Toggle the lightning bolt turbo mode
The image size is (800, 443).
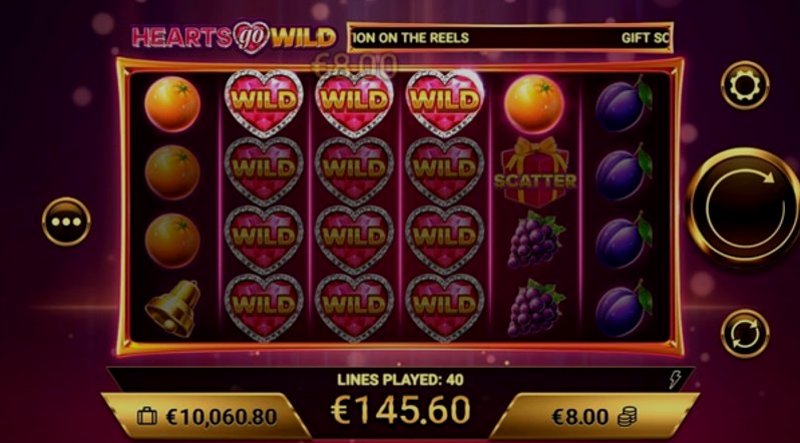(x=674, y=380)
